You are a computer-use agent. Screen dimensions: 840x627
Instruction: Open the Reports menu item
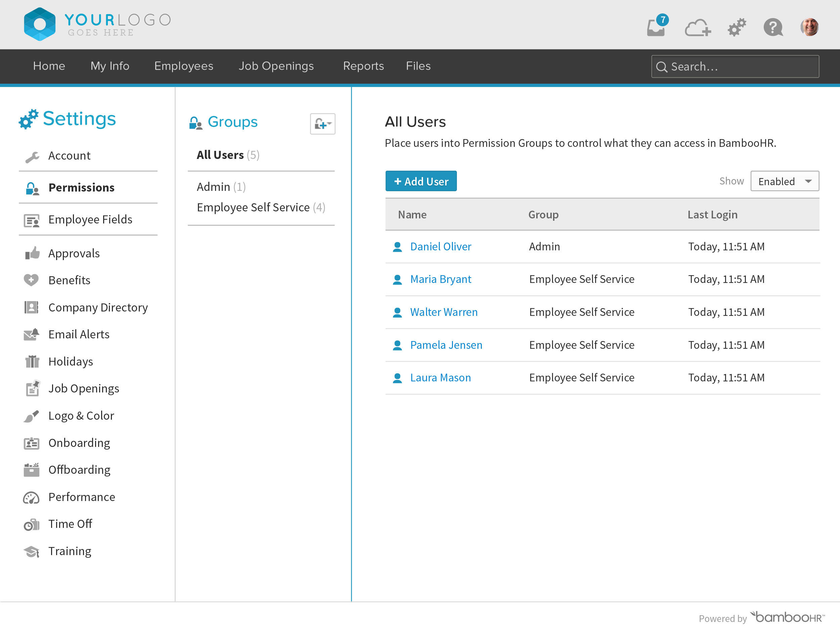tap(363, 66)
